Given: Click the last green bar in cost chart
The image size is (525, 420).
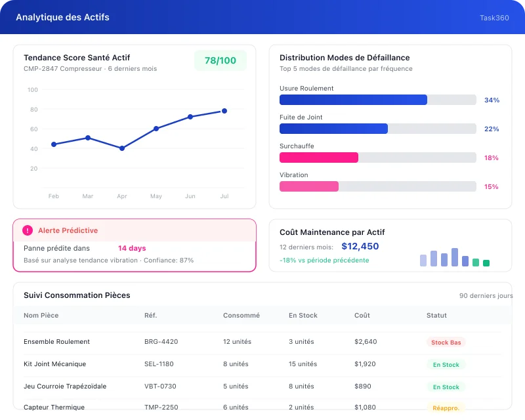Looking at the screenshot, I should tap(486, 263).
